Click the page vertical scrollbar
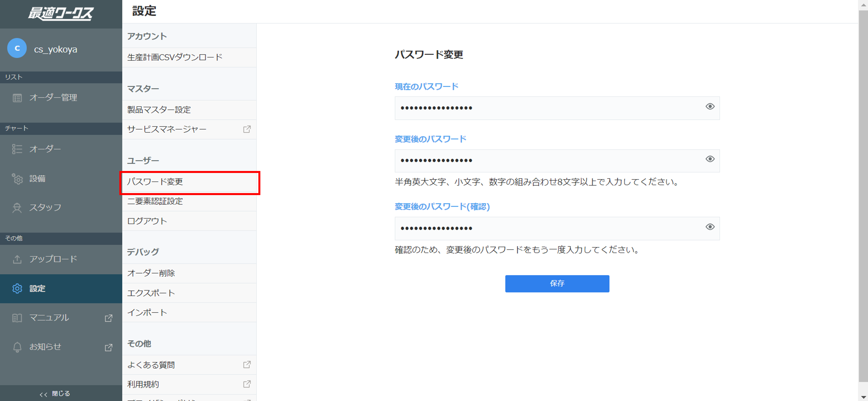 863,196
